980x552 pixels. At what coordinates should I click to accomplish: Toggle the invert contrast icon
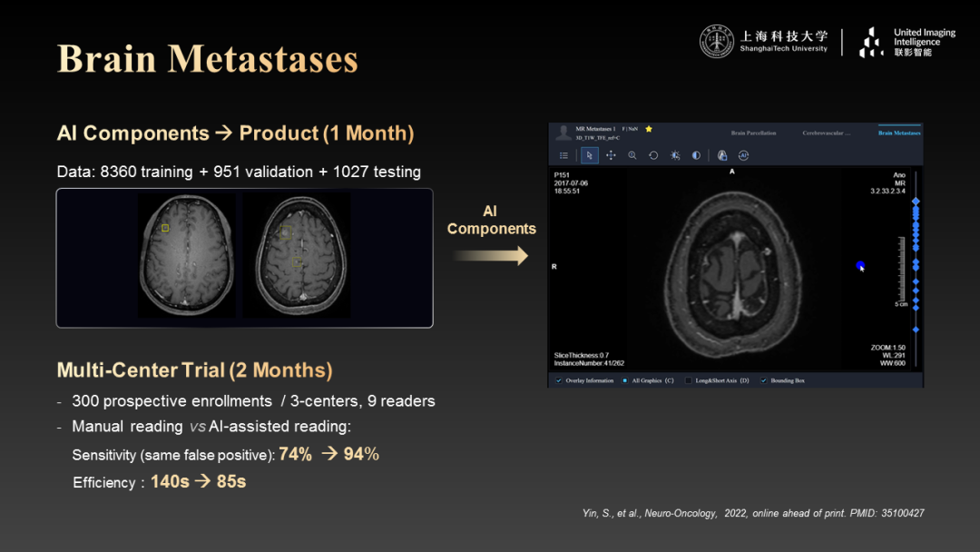tap(696, 155)
